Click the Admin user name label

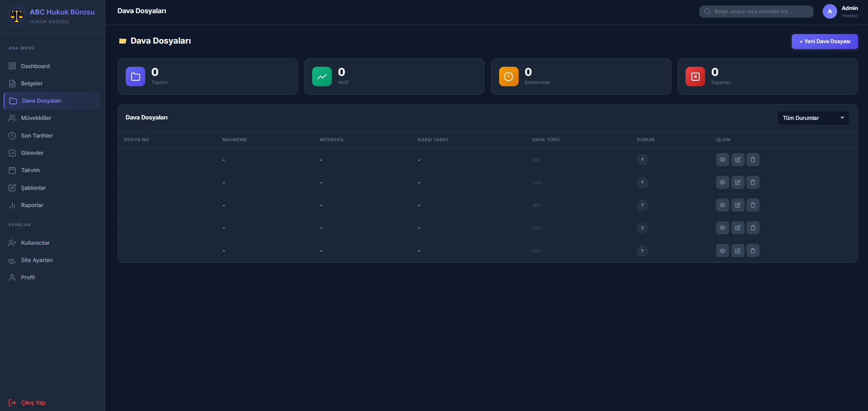(849, 8)
